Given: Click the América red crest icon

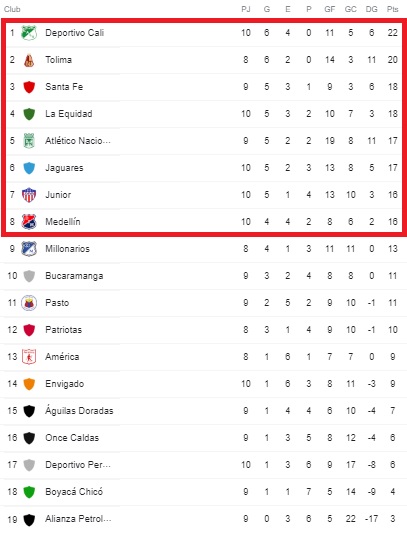Looking at the screenshot, I should click(x=29, y=357).
